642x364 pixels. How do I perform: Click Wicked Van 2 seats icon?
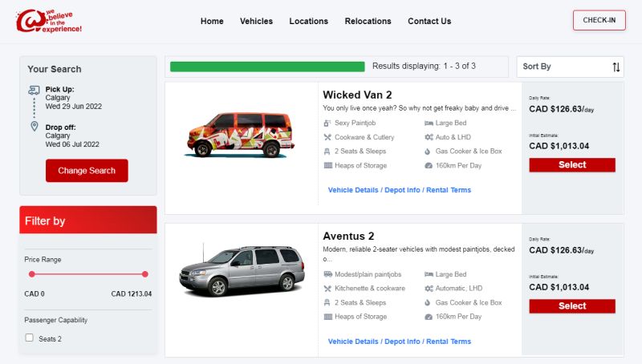tap(327, 152)
